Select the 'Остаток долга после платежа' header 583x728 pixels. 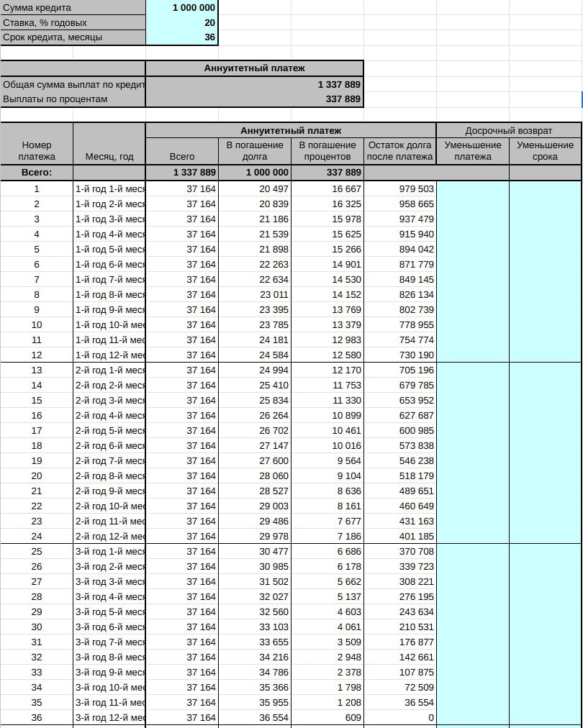tap(399, 150)
